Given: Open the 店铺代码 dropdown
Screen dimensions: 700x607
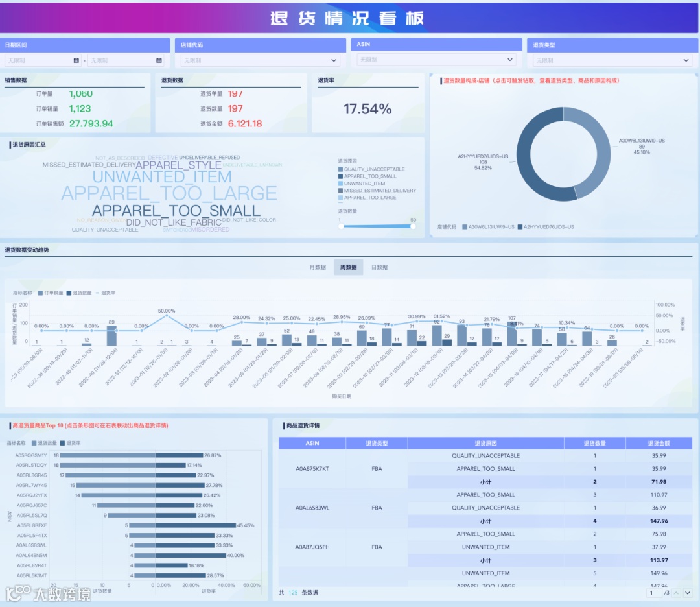Looking at the screenshot, I should [x=261, y=60].
